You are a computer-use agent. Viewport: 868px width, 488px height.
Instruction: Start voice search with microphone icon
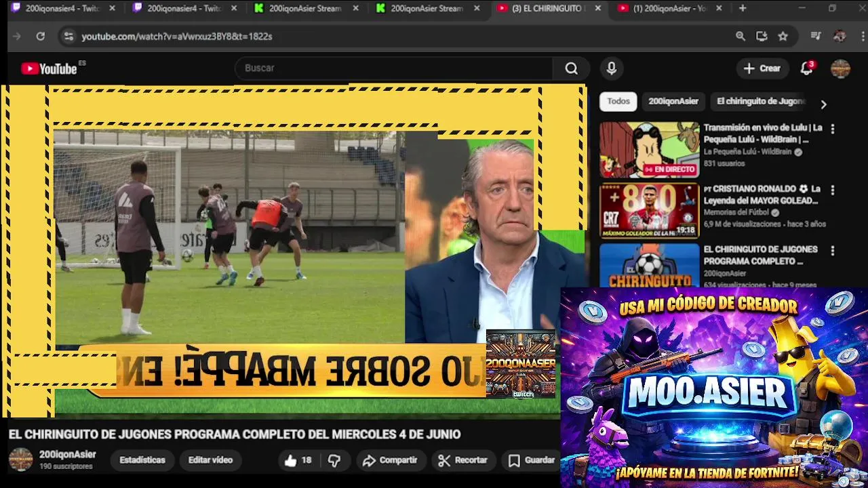tap(611, 68)
